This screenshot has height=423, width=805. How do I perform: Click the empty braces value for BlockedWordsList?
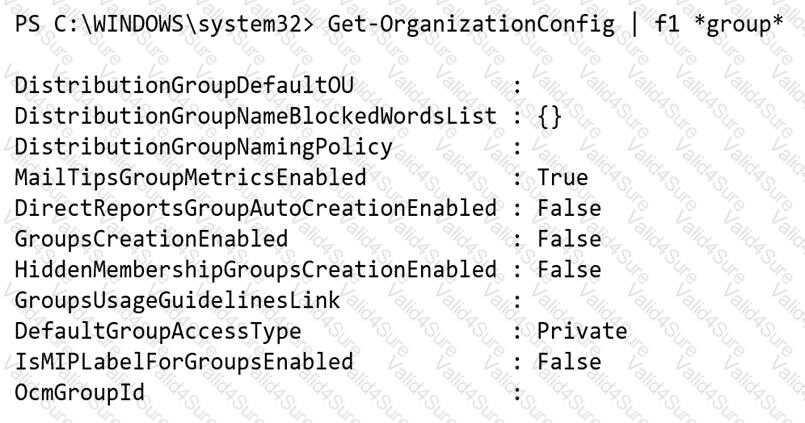tap(550, 117)
